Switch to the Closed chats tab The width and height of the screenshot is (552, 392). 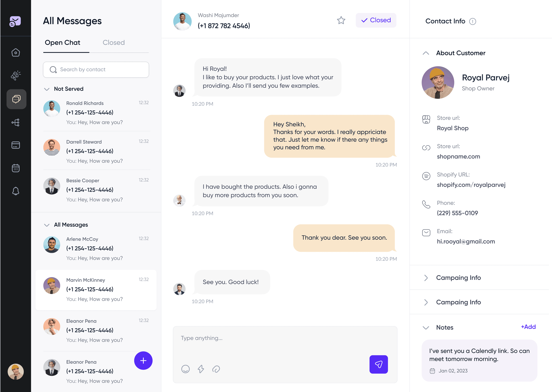click(114, 43)
